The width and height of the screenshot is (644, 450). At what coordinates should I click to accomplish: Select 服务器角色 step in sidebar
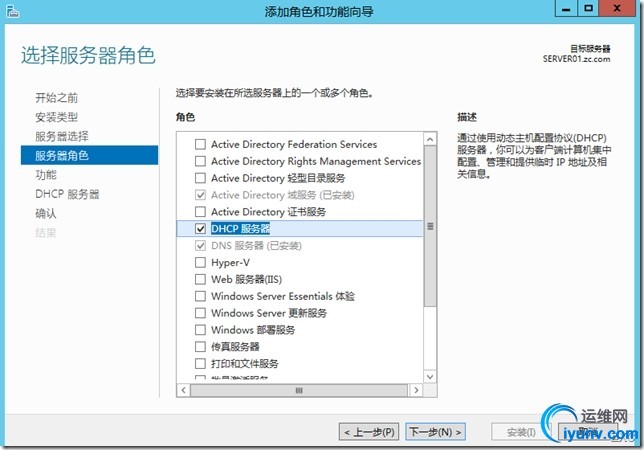click(89, 155)
